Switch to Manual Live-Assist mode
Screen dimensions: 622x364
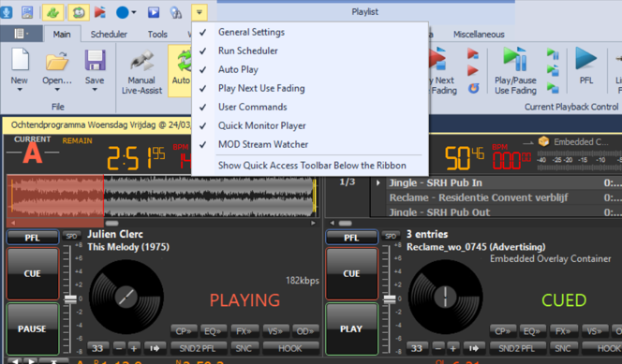pos(141,71)
